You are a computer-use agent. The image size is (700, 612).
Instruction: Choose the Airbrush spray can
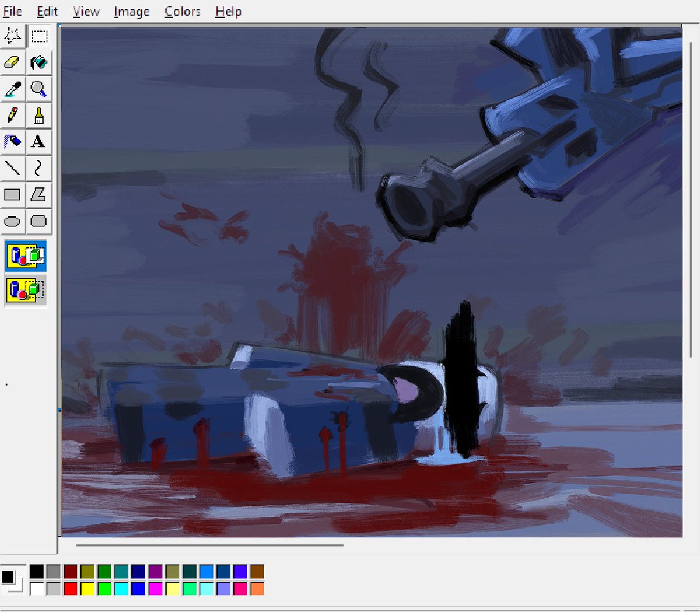coord(13,141)
